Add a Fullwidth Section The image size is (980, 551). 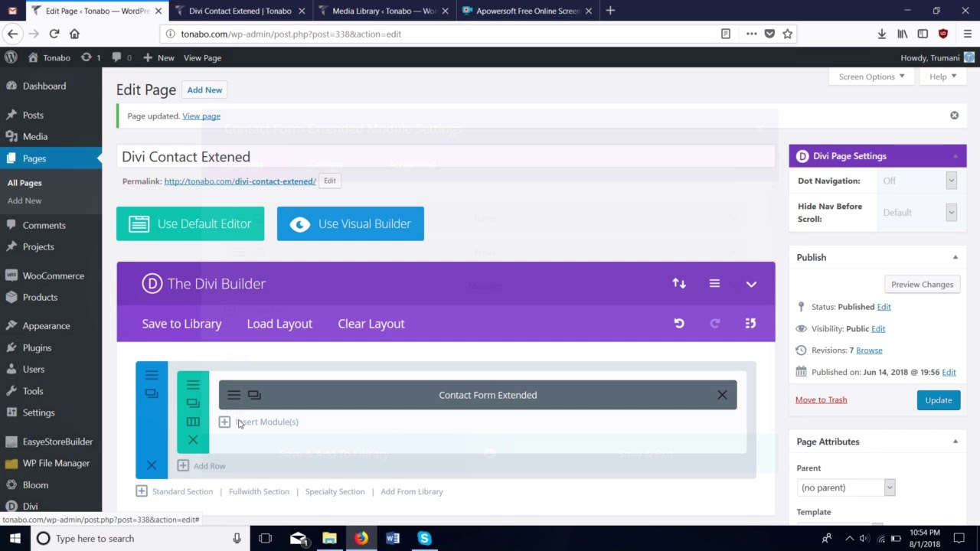click(x=259, y=491)
